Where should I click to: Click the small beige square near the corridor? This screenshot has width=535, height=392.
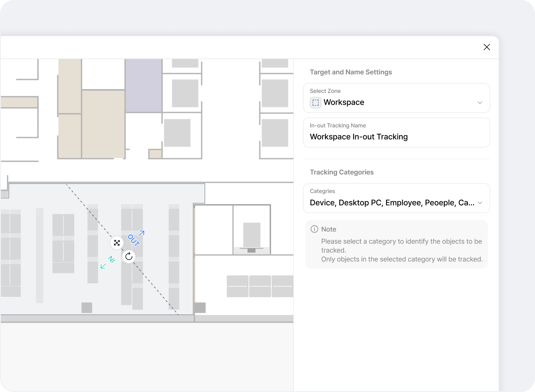pyautogui.click(x=155, y=154)
